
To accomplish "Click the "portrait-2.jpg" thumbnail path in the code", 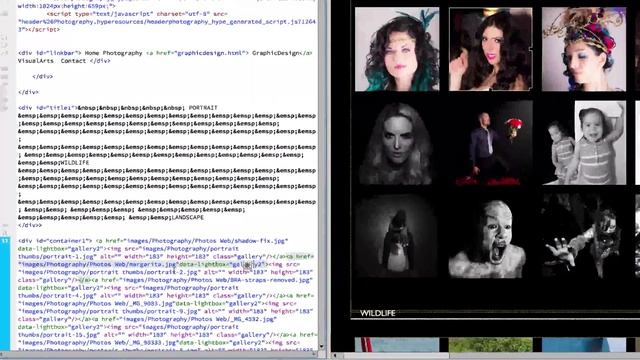I will (x=173, y=272).
